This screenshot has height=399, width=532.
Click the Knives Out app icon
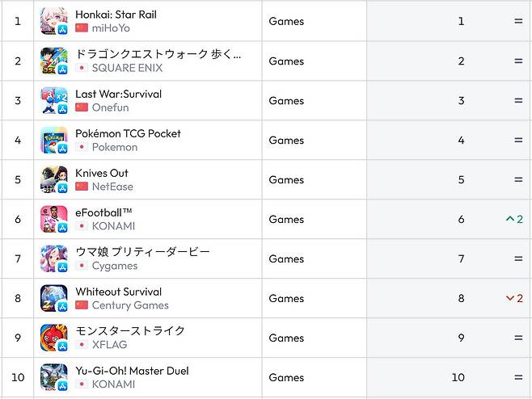click(53, 180)
